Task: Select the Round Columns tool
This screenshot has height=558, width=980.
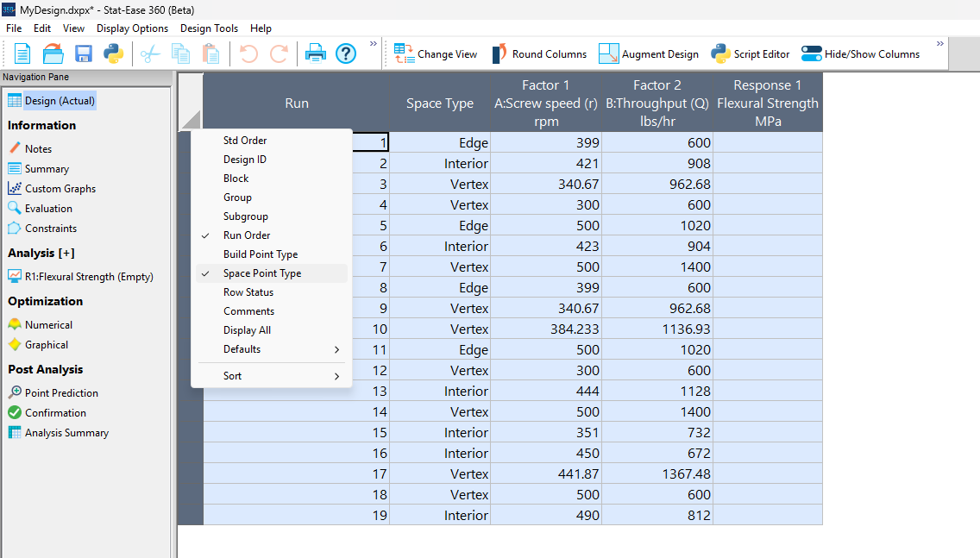Action: [x=540, y=53]
